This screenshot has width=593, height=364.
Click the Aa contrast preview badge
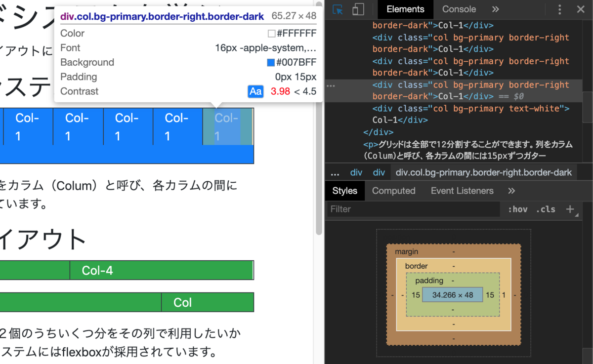coord(255,92)
